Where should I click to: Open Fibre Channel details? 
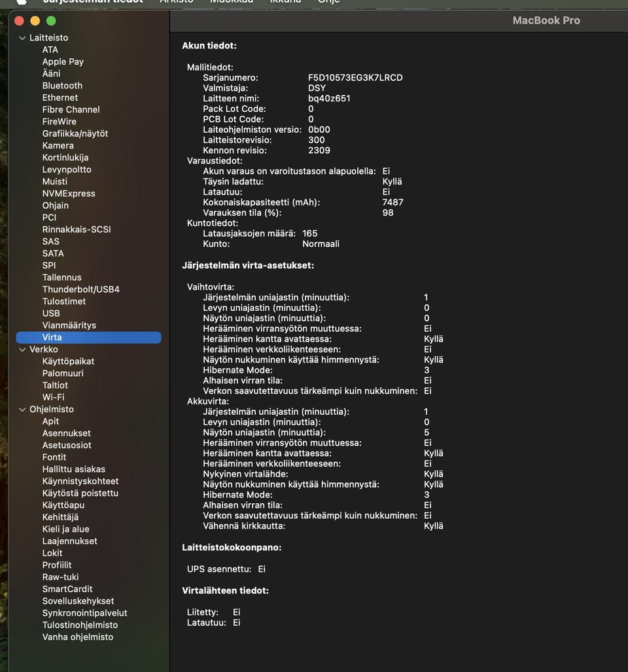click(71, 110)
